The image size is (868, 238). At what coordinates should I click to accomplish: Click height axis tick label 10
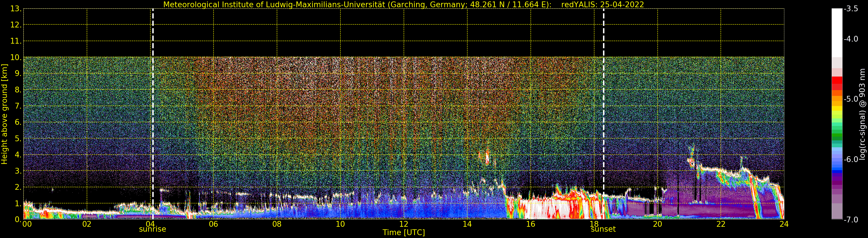pos(16,57)
